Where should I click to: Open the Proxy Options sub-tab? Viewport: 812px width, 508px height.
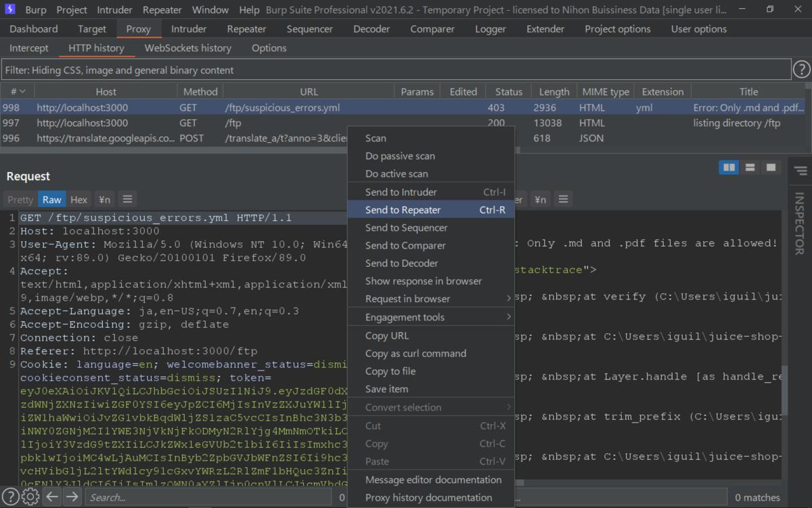coord(269,48)
